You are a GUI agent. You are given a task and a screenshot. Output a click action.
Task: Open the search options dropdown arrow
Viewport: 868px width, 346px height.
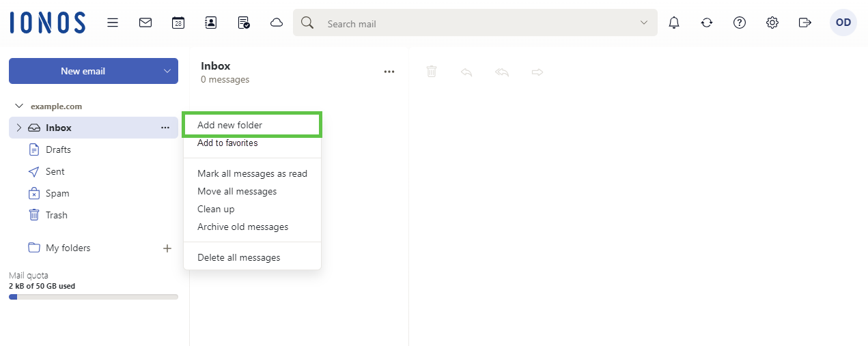[643, 23]
